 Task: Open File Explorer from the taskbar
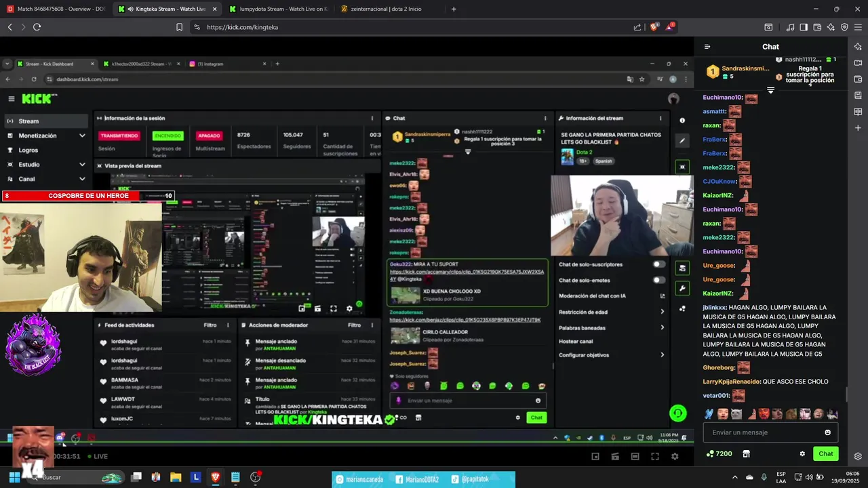click(x=176, y=477)
